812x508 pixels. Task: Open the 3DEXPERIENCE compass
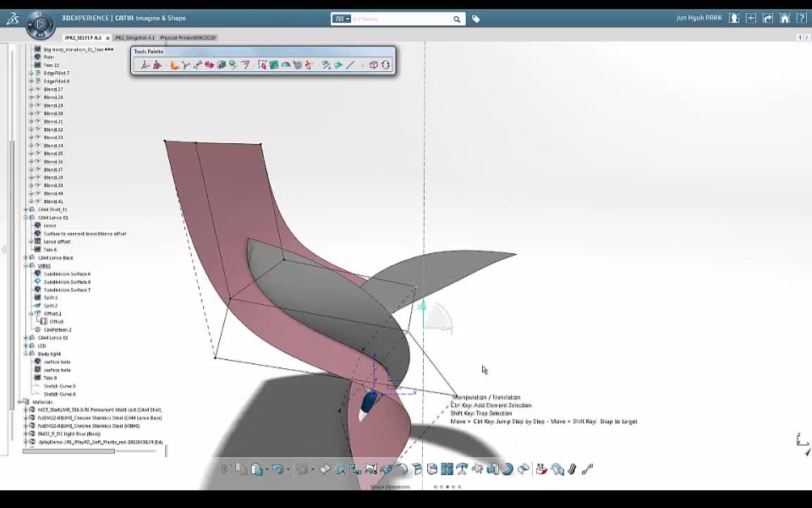(40, 24)
